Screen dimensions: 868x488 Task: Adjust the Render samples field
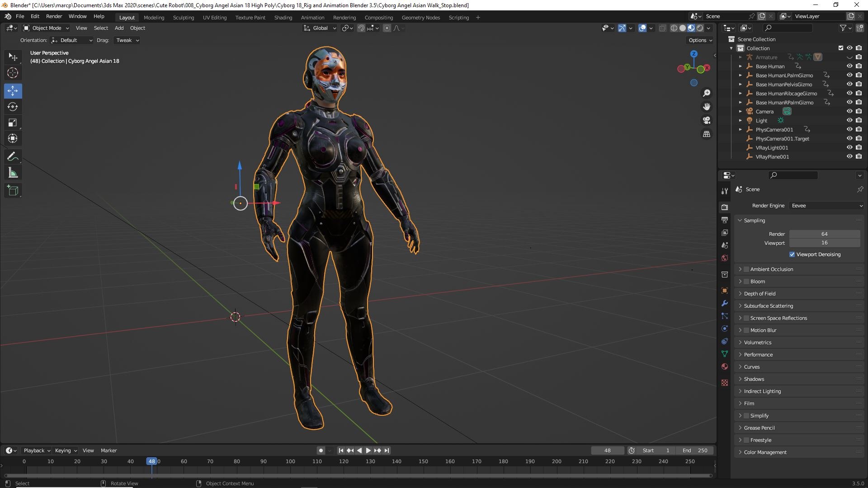pos(825,234)
